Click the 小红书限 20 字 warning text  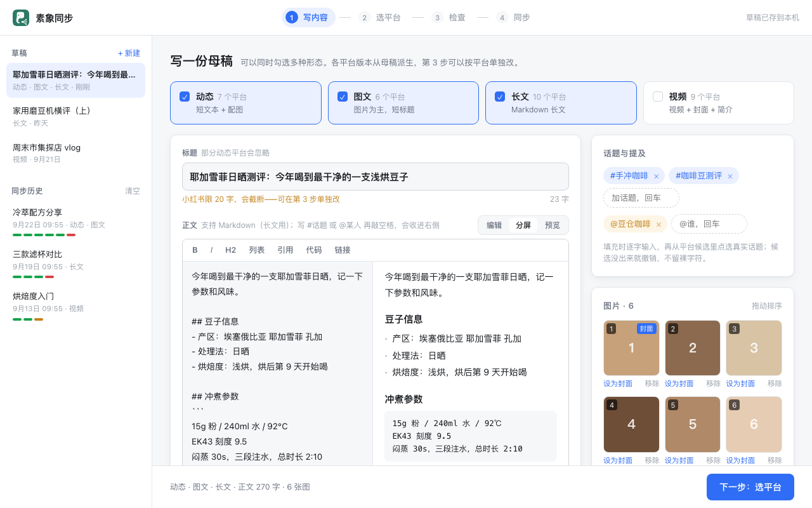261,199
